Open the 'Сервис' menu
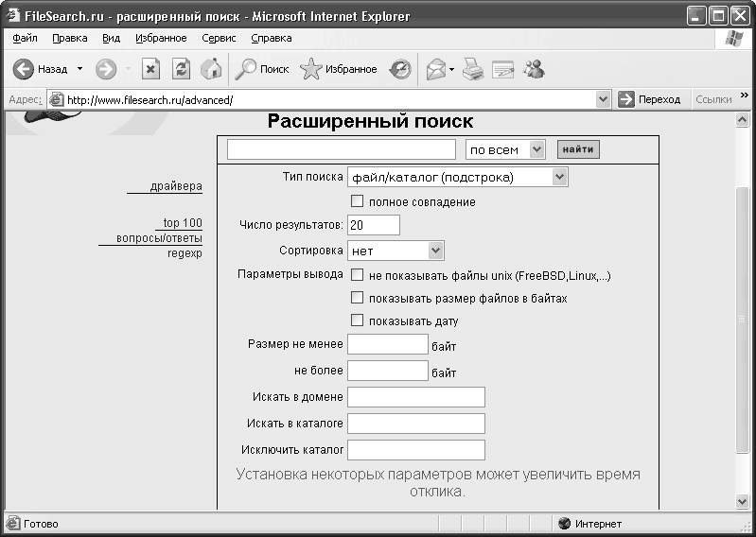Image resolution: width=756 pixels, height=537 pixels. coord(220,38)
